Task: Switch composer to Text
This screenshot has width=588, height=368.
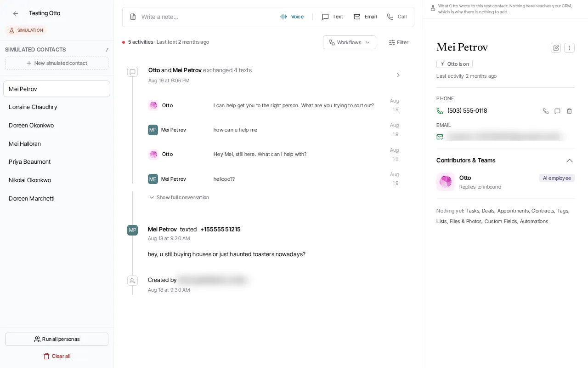Action: tap(333, 17)
